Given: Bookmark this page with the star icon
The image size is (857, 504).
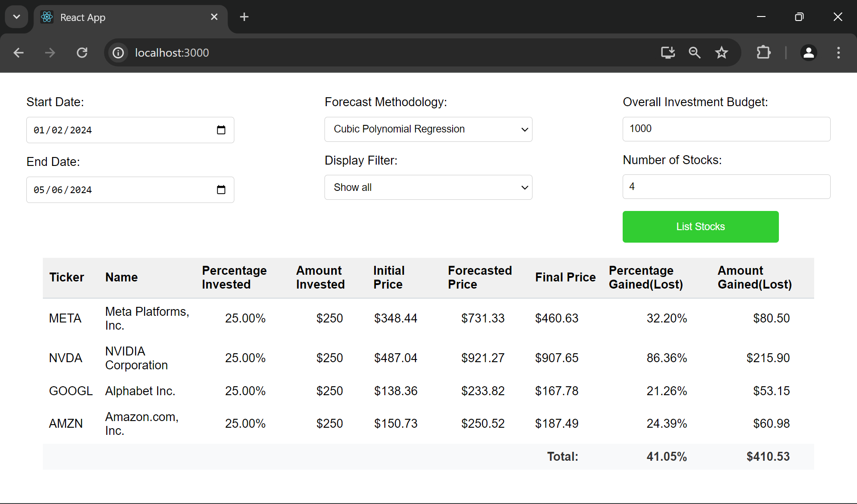Looking at the screenshot, I should coord(721,53).
